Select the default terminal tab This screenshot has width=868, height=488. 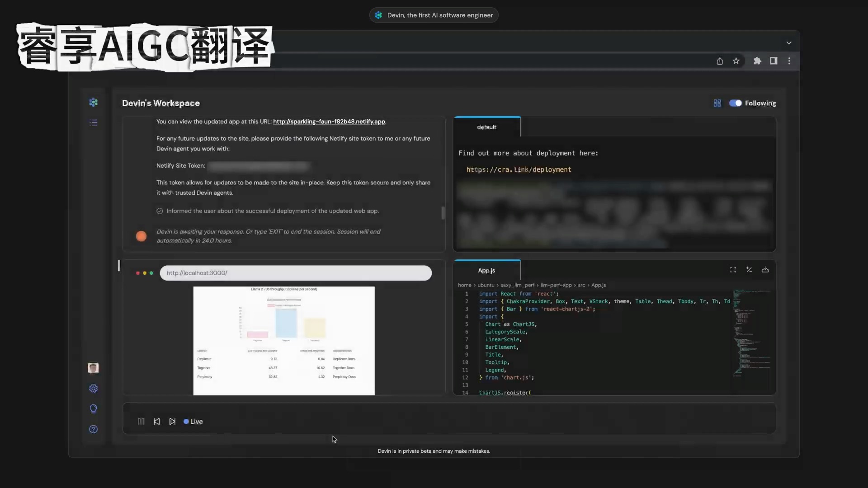[487, 127]
